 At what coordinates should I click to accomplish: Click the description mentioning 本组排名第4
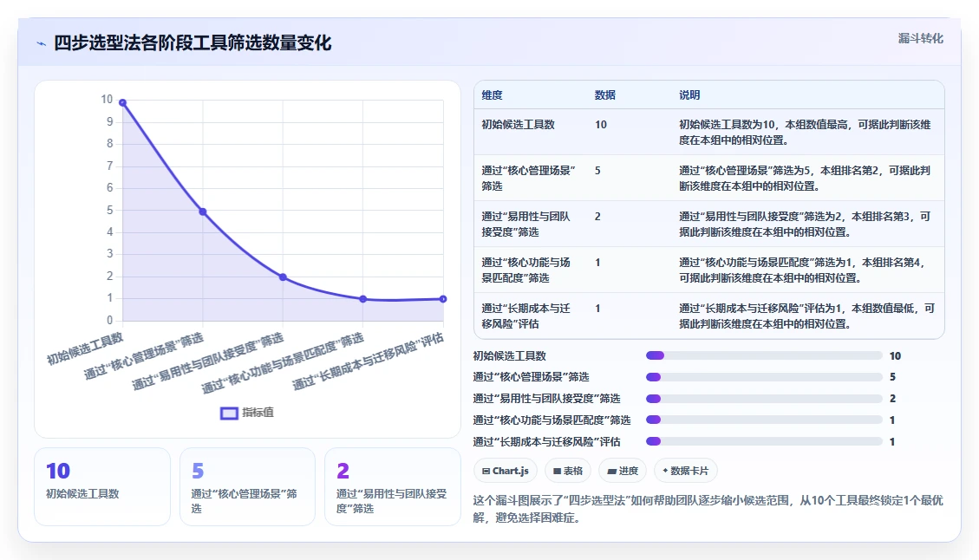802,270
